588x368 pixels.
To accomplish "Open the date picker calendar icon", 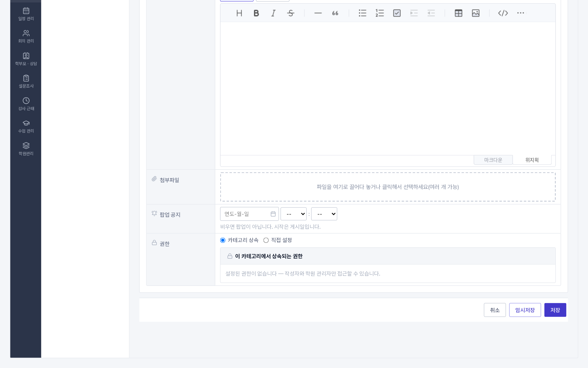I will tap(273, 214).
